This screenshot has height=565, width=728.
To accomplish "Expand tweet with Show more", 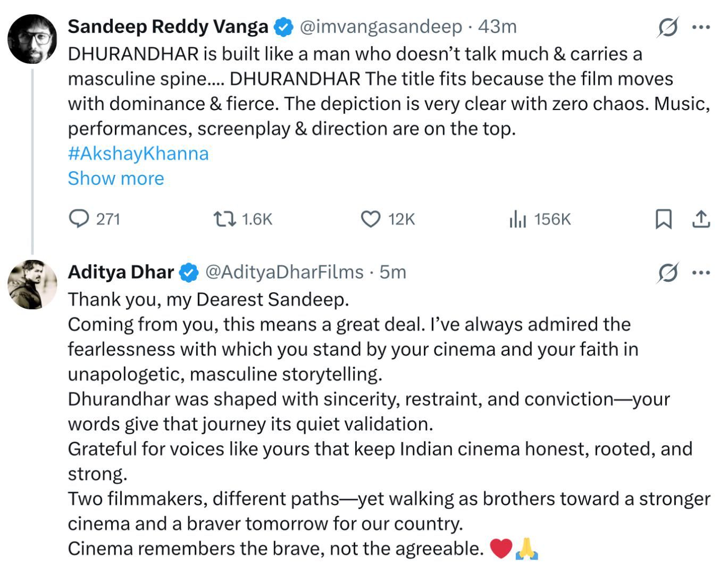I will tap(116, 178).
